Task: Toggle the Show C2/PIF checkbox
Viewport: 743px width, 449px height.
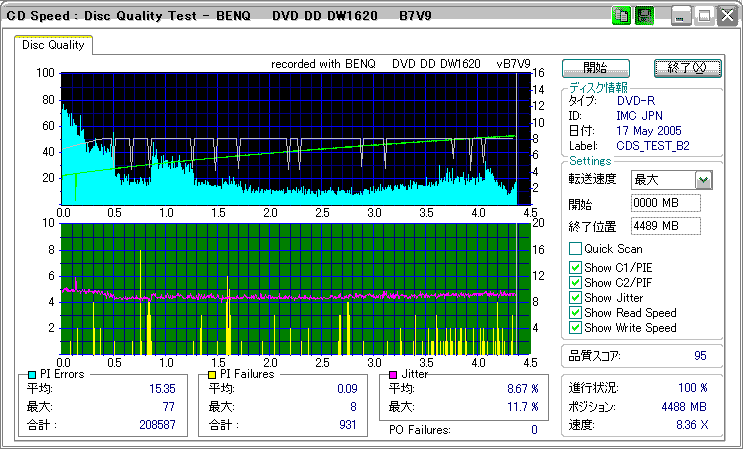Action: point(575,283)
